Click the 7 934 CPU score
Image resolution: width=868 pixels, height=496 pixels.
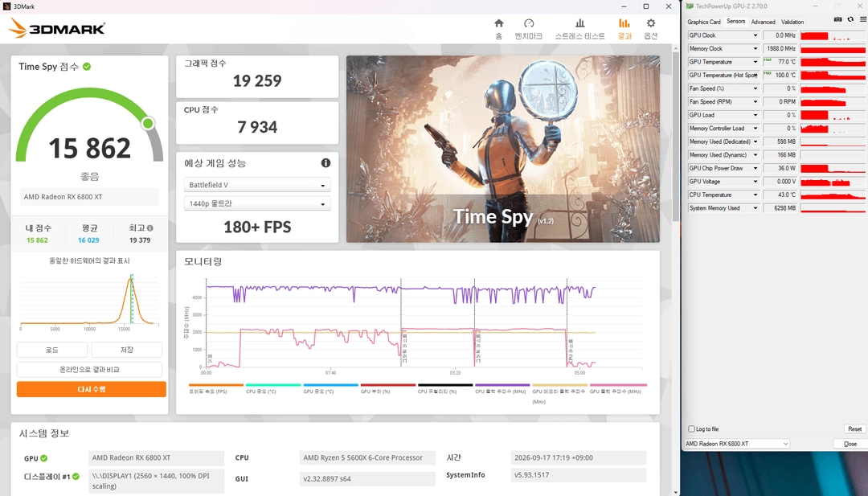pos(257,127)
